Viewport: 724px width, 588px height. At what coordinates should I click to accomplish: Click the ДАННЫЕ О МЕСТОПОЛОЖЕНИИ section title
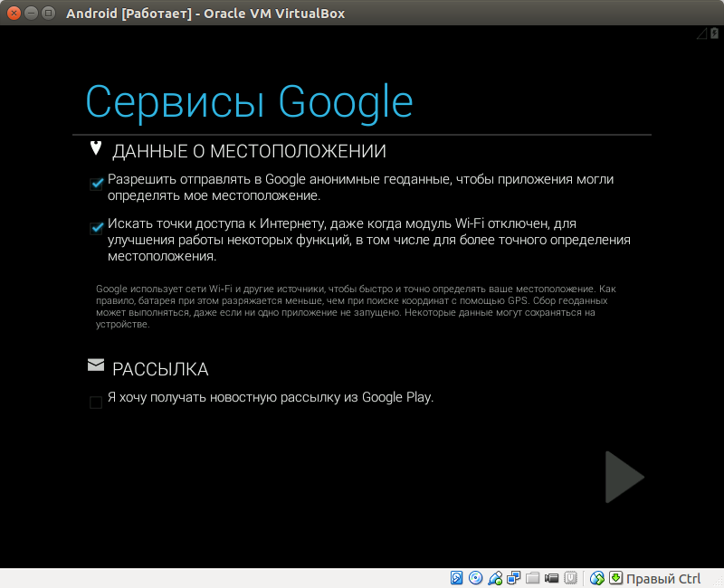click(250, 151)
